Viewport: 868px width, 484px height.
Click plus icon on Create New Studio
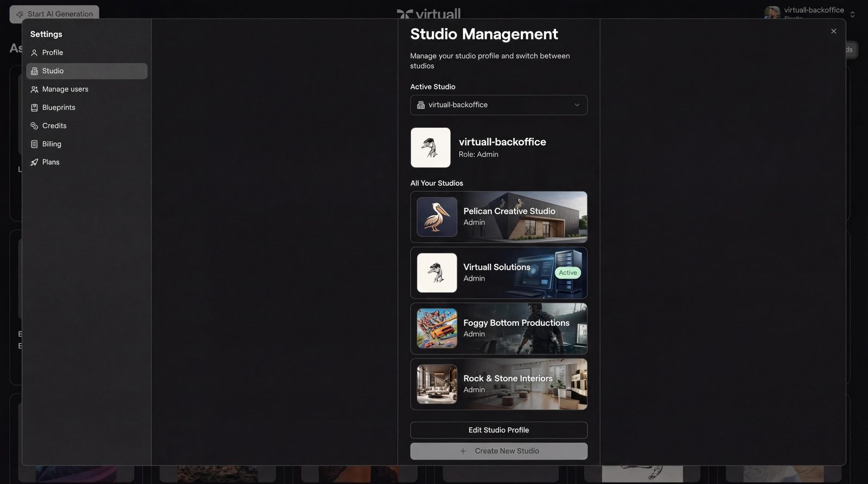coord(463,451)
